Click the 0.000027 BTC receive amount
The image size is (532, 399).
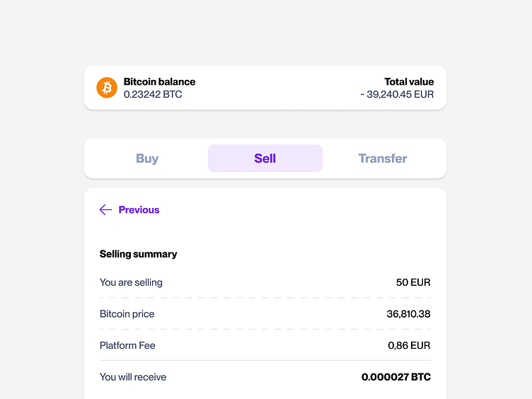click(x=395, y=377)
